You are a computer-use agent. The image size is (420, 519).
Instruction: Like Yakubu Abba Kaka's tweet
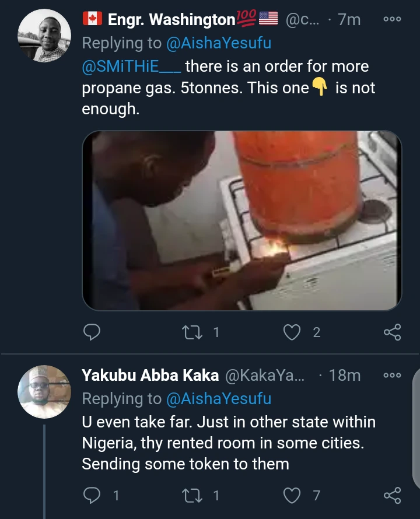(291, 496)
